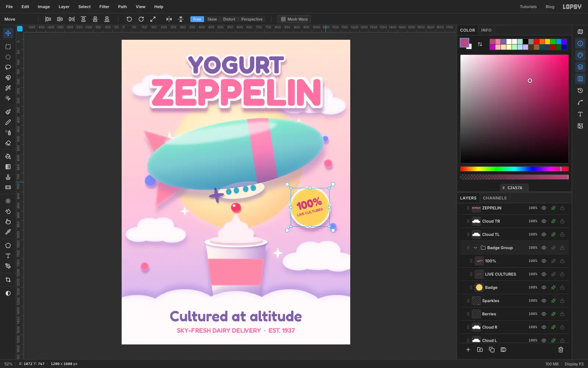Pick the magic wand tool
This screenshot has width=588, height=368.
(8, 88)
